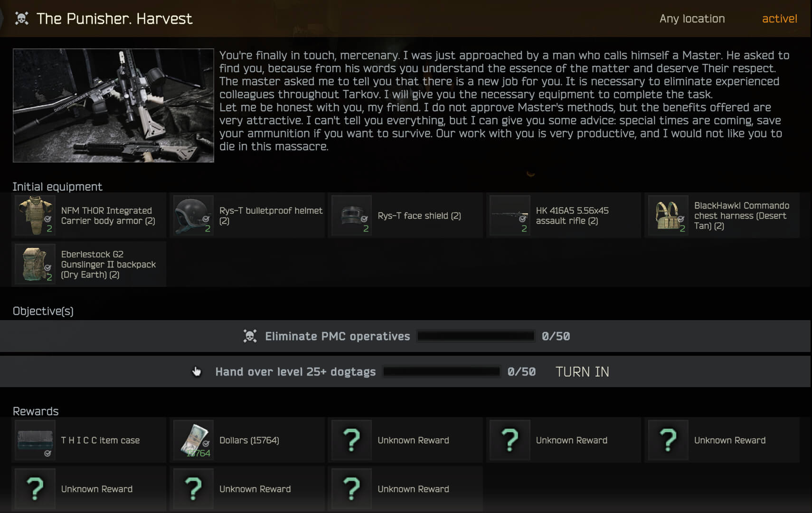Image resolution: width=812 pixels, height=513 pixels.
Task: Click the Eliminate PMC operatives progress bar
Action: tap(476, 336)
